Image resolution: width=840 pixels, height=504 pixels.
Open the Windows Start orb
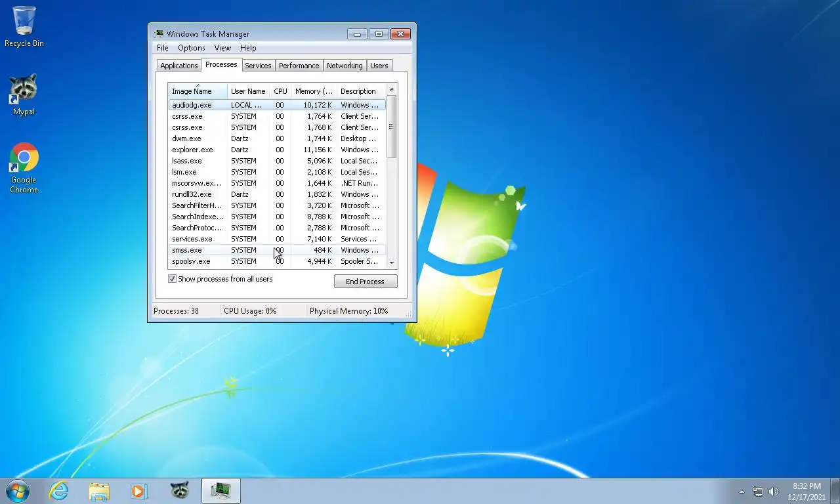18,491
